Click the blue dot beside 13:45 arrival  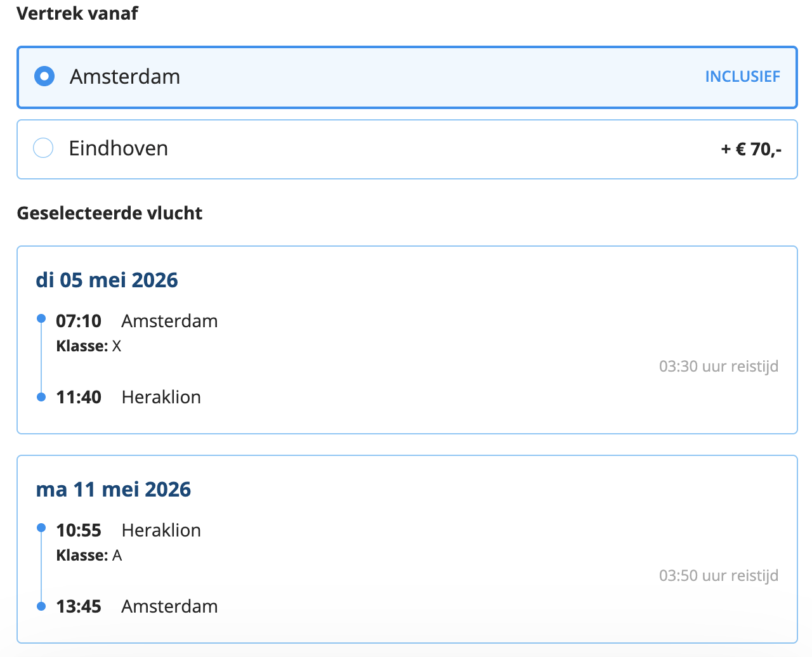coord(41,606)
